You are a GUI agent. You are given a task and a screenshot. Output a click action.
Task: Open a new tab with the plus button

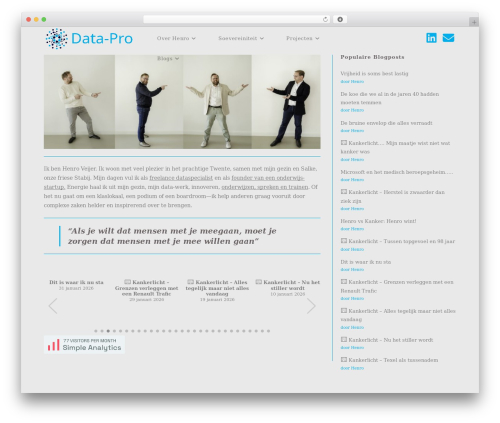[474, 22]
